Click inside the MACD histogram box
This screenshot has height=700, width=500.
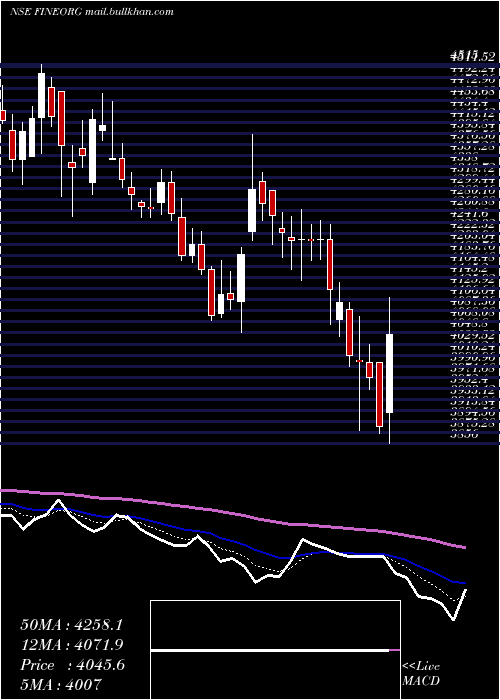[x=275, y=650]
